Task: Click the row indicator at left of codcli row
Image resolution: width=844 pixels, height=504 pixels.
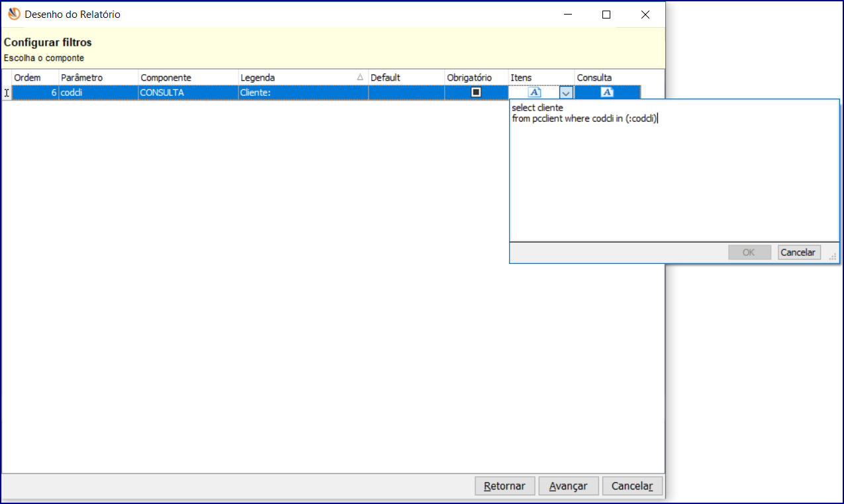Action: tap(7, 93)
